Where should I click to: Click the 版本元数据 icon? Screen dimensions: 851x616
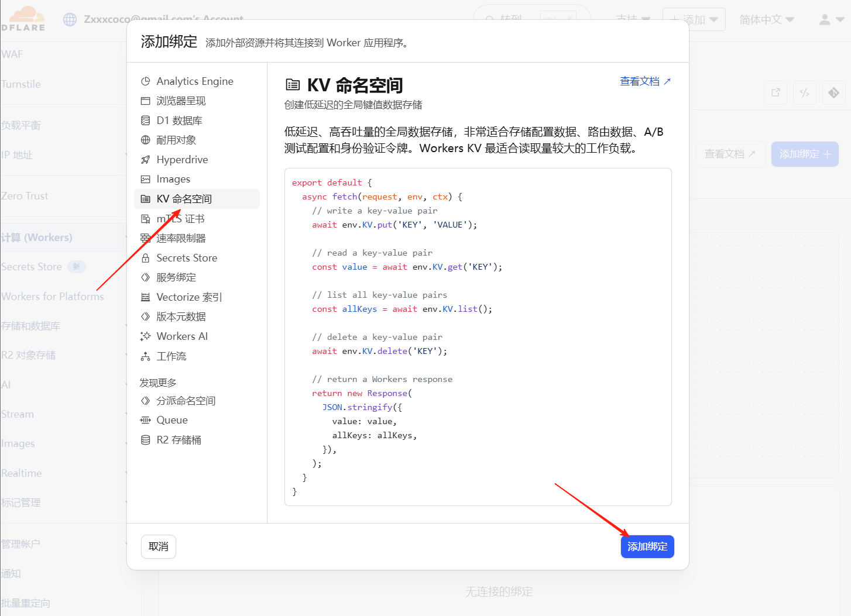146,316
